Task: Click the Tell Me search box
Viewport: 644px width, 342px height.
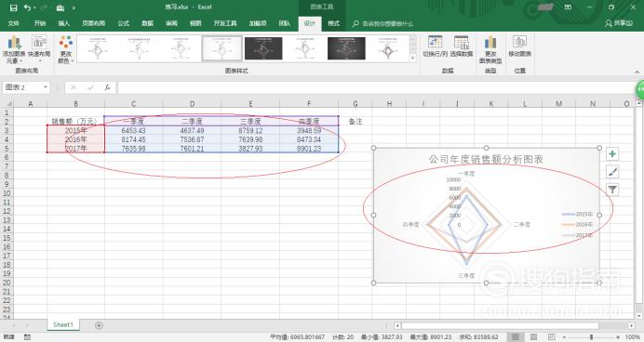Action: click(x=382, y=24)
